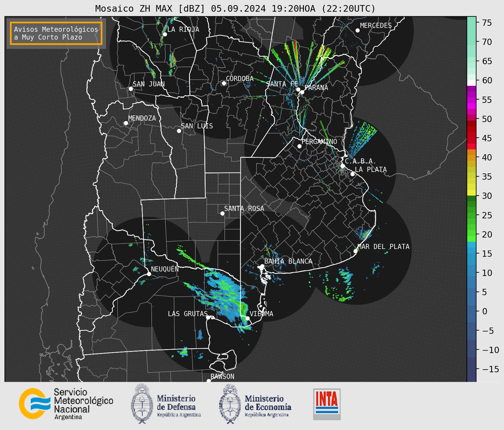Screen dimensions: 504x430
Task: Select the SAN LUIS city marker
Action: click(179, 131)
